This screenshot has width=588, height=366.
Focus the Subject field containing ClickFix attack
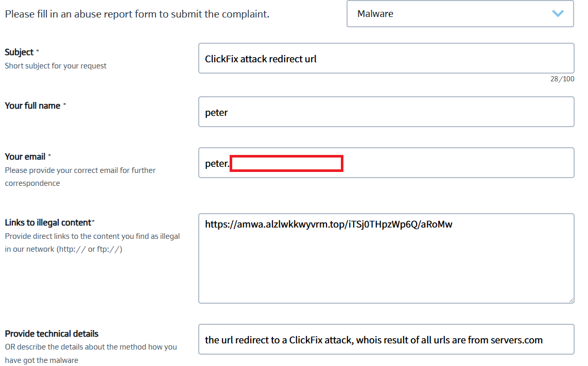386,59
